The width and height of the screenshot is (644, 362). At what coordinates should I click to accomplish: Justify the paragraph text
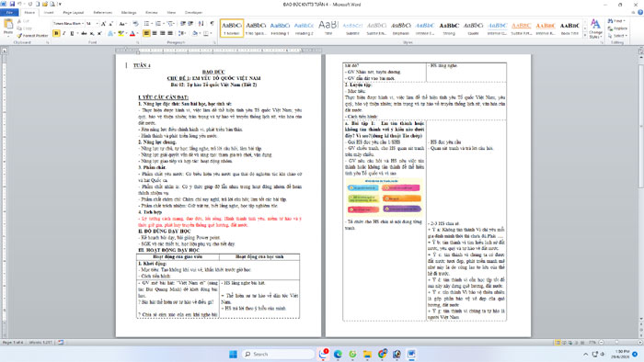click(x=170, y=33)
